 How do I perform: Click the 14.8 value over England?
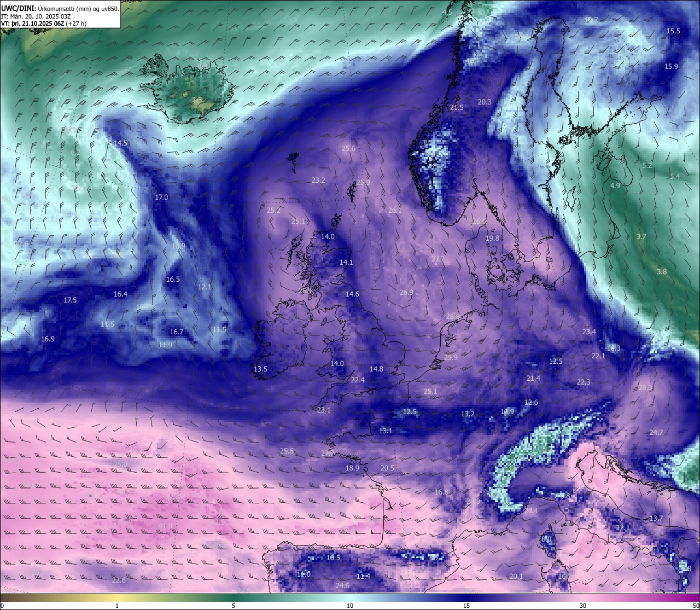(376, 369)
